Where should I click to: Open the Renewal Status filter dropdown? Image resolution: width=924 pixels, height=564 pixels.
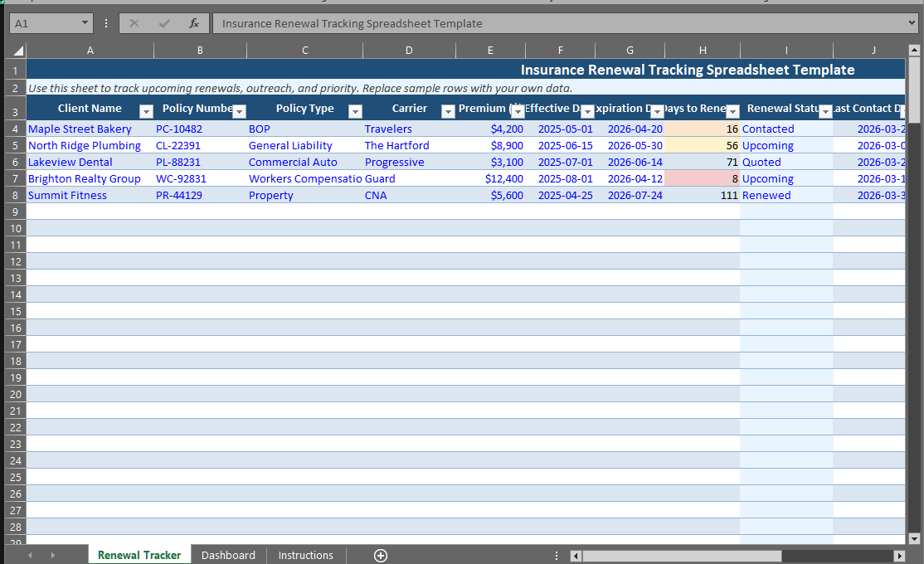(824, 110)
